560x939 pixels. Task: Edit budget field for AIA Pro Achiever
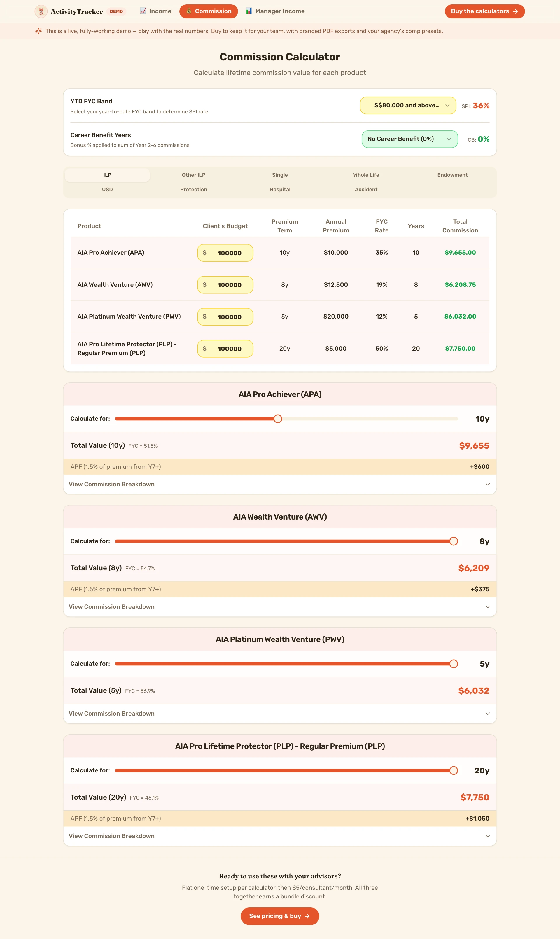click(225, 253)
